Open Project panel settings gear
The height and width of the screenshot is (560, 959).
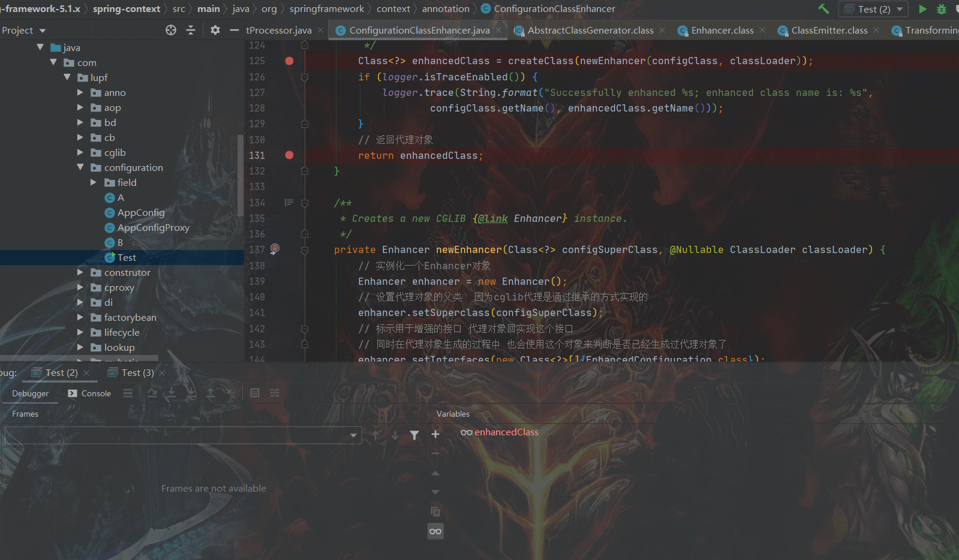(215, 30)
